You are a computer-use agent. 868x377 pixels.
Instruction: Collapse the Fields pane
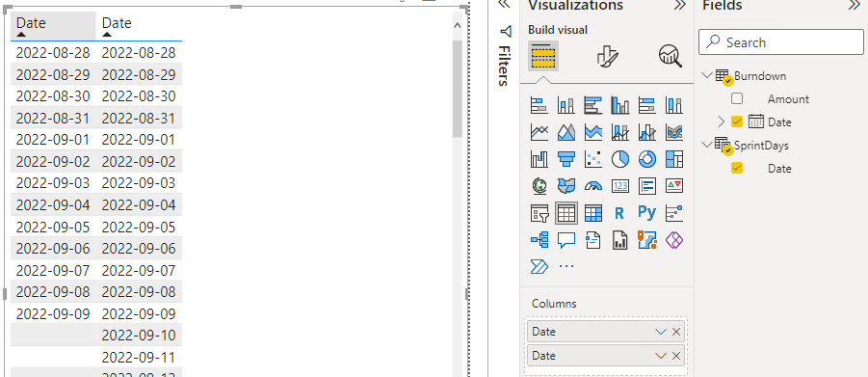click(855, 5)
